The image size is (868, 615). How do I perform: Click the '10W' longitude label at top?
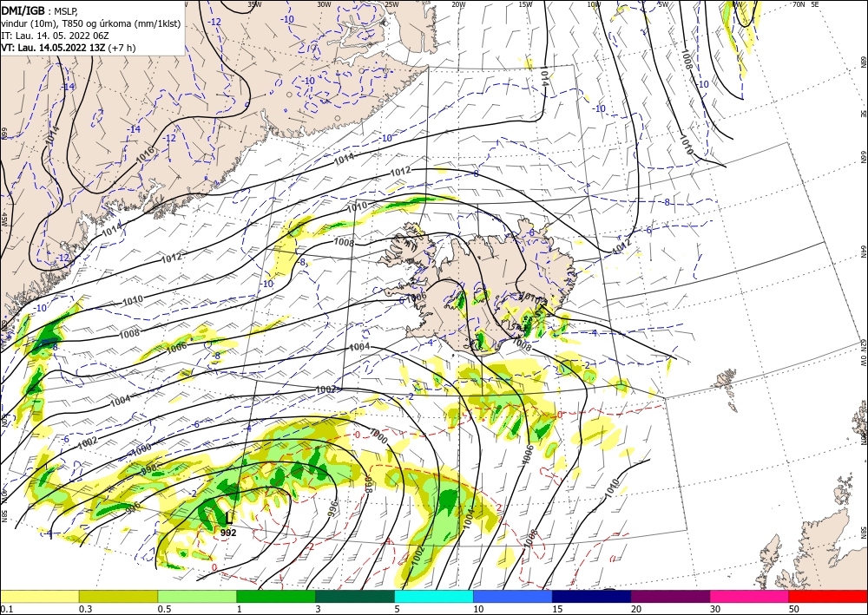594,3
